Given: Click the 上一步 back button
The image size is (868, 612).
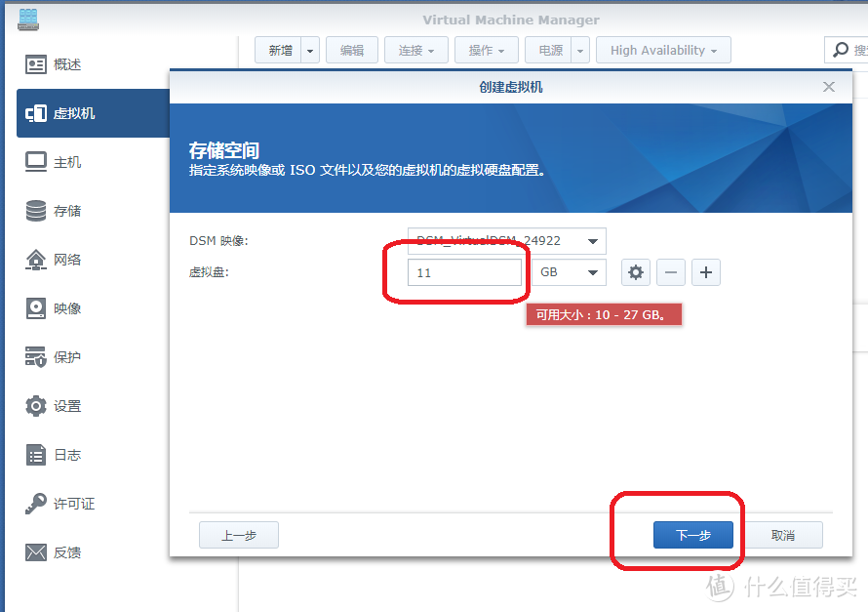Looking at the screenshot, I should point(239,535).
